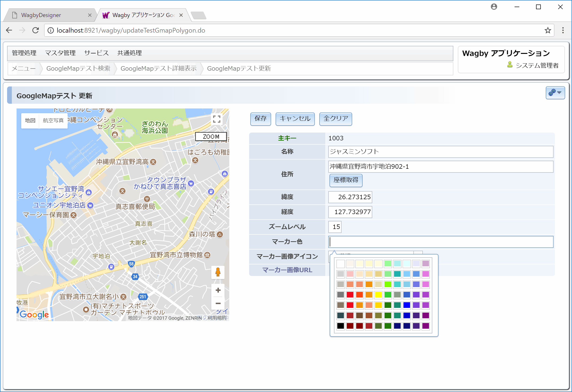Focus the ズームレベル field
Viewport: 572px width, 392px height.
pos(335,227)
